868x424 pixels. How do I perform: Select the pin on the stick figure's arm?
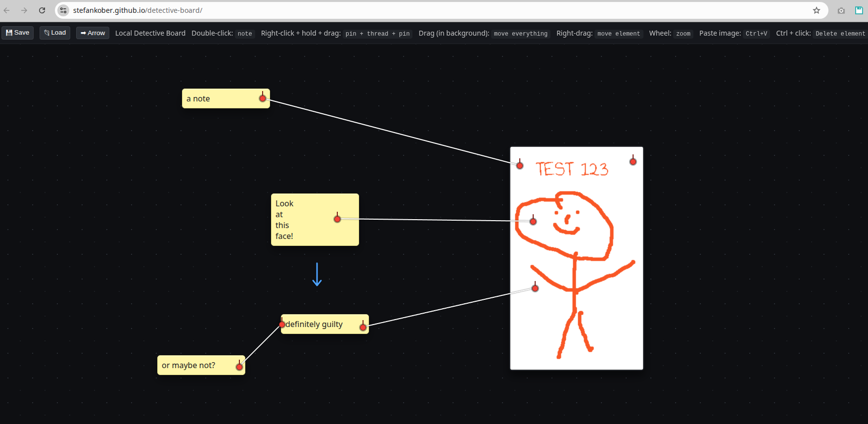click(535, 287)
